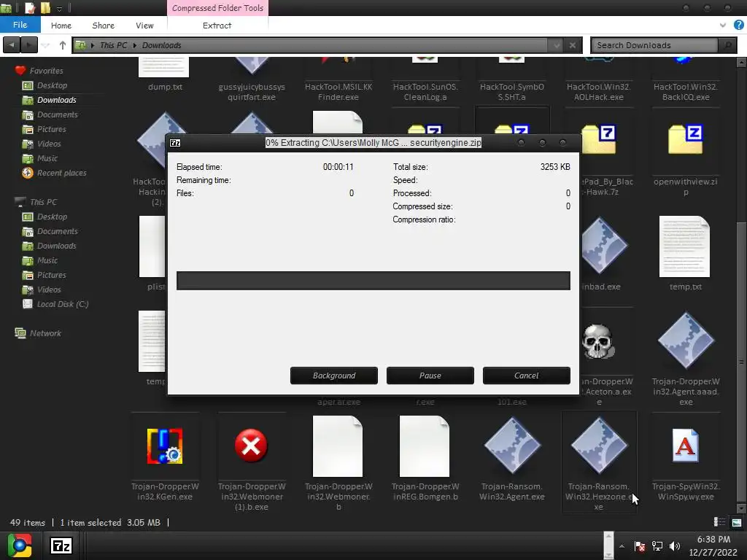Select Trojan-Ransom.Win32.Hexzone.exe icon
The width and height of the screenshot is (747, 560).
[599, 446]
